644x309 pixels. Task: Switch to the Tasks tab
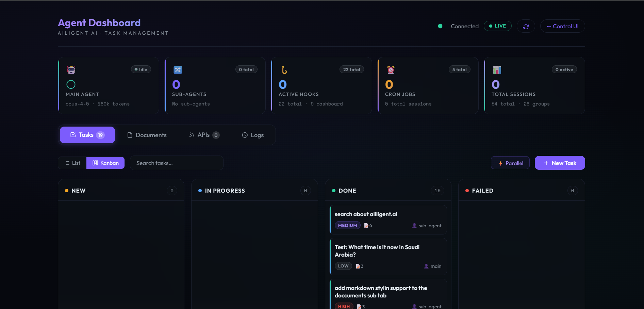(x=87, y=135)
